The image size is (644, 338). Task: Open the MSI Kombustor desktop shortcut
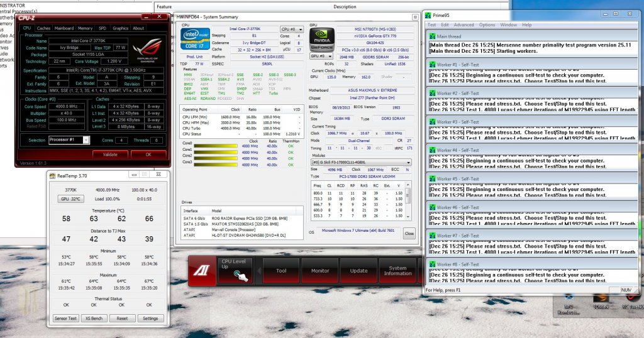[x=569, y=303]
